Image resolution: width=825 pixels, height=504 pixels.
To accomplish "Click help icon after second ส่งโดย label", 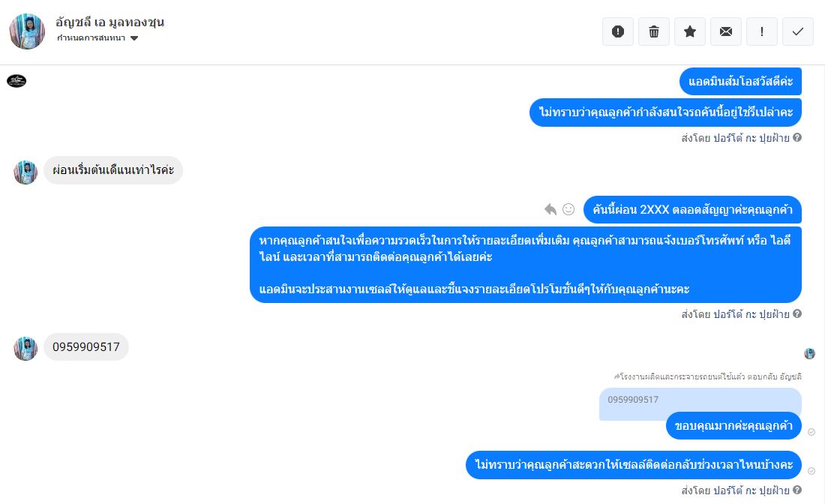I will pos(797,313).
